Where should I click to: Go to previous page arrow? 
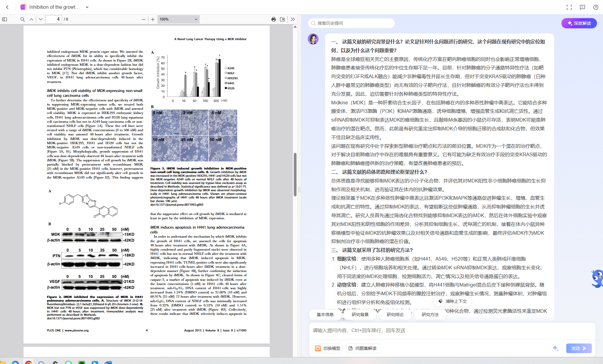pyautogui.click(x=31, y=19)
